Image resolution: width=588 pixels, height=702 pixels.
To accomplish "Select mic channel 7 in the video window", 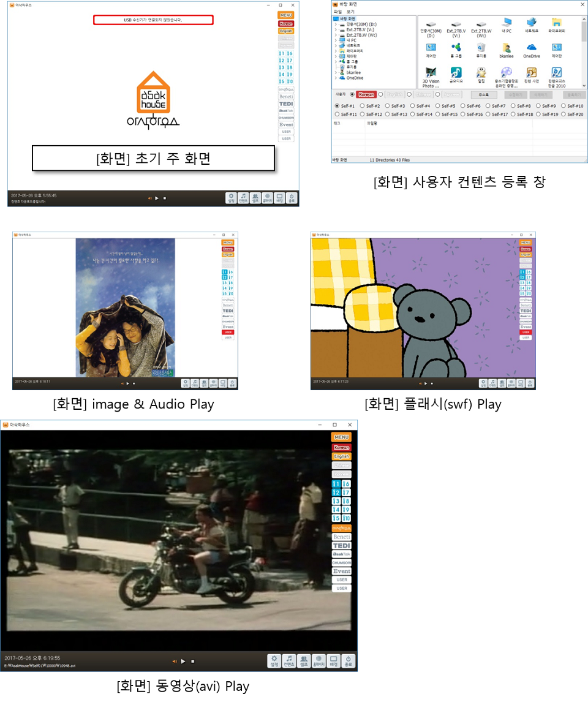I will 346,493.
